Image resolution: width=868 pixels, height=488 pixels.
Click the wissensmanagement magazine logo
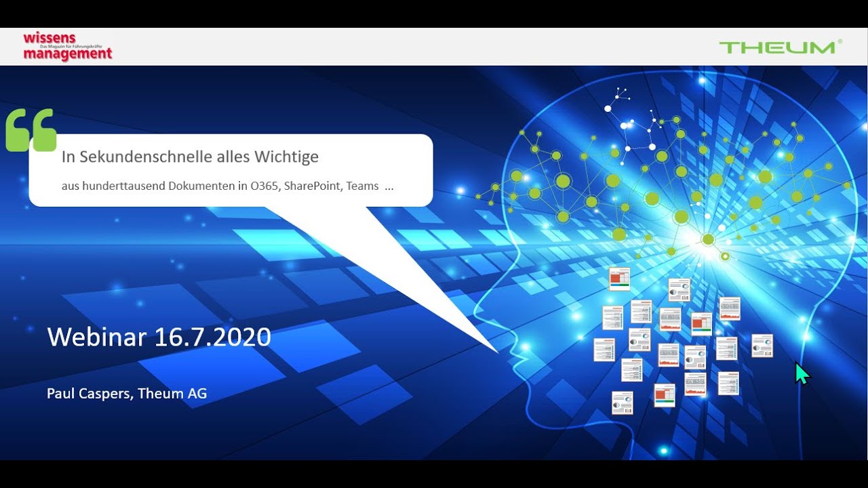(68, 46)
